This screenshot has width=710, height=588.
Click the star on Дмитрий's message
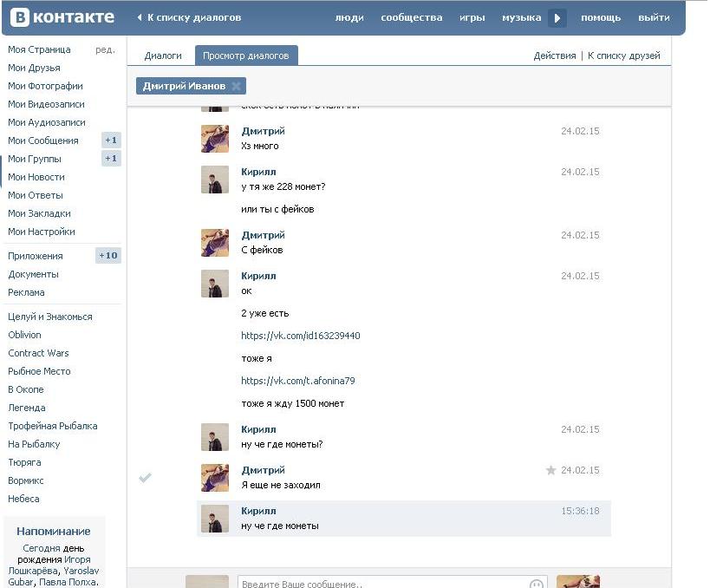(x=550, y=470)
